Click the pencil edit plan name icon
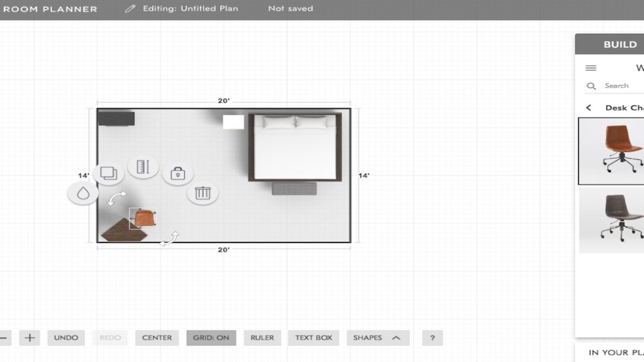This screenshot has height=362, width=644. click(x=130, y=9)
